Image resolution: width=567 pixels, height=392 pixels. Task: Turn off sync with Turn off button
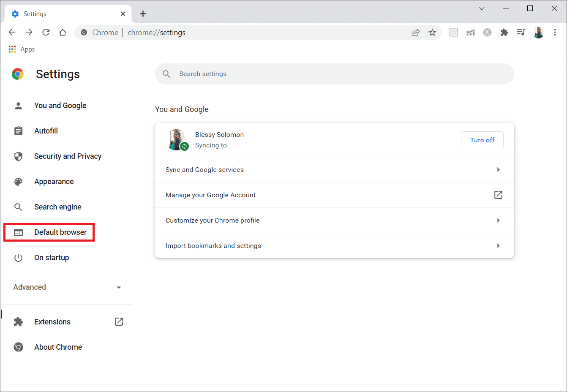click(482, 140)
